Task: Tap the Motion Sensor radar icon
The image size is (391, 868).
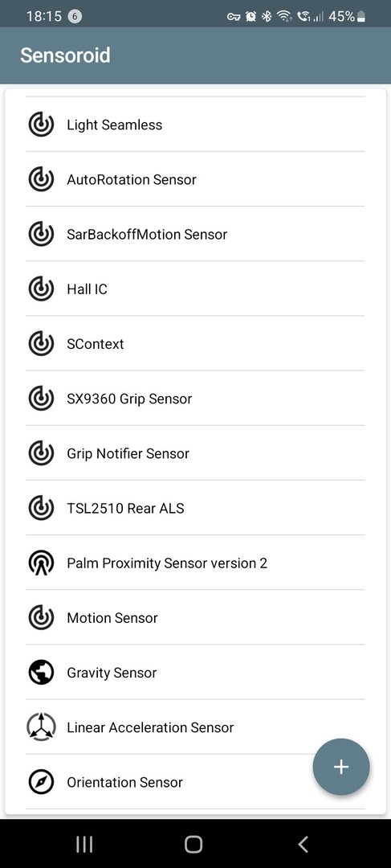Action: pyautogui.click(x=42, y=618)
